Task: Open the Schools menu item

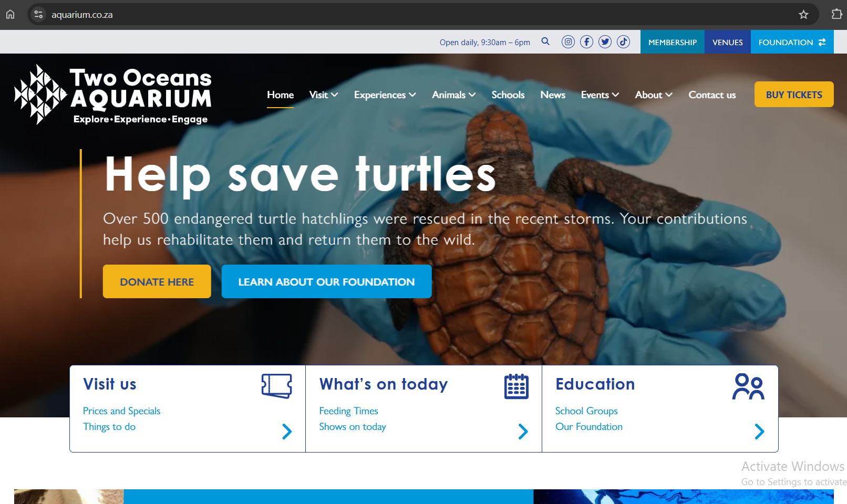Action: pos(508,95)
